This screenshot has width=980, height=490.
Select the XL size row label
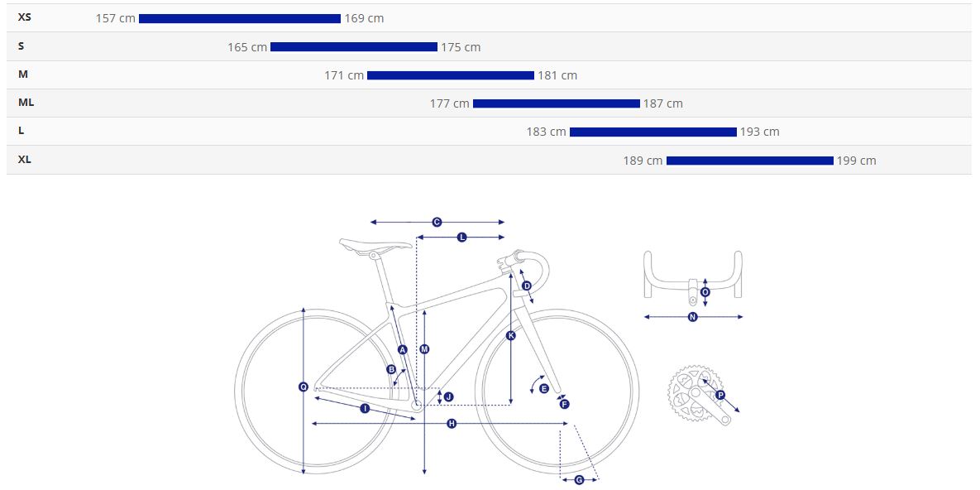click(25, 159)
